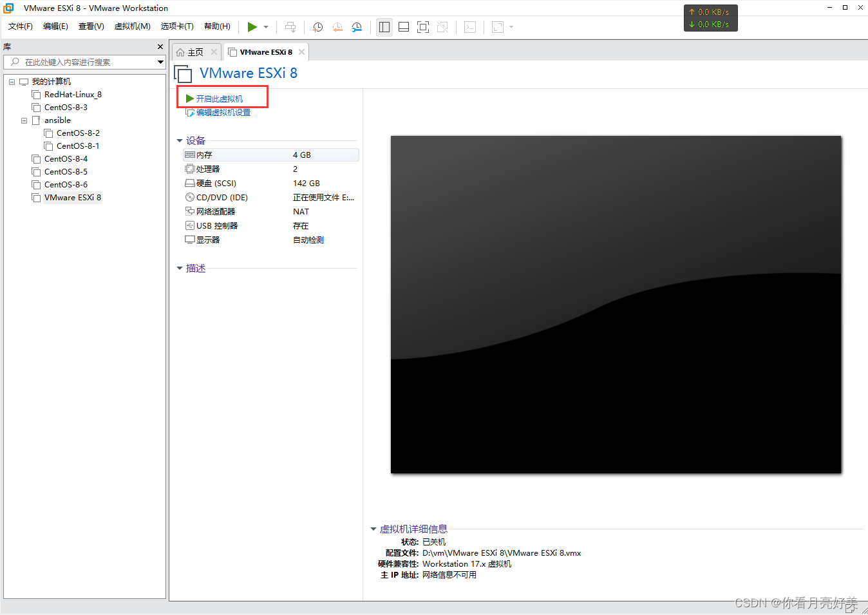Click the 网络适配器 device row
868x615 pixels.
(x=270, y=212)
